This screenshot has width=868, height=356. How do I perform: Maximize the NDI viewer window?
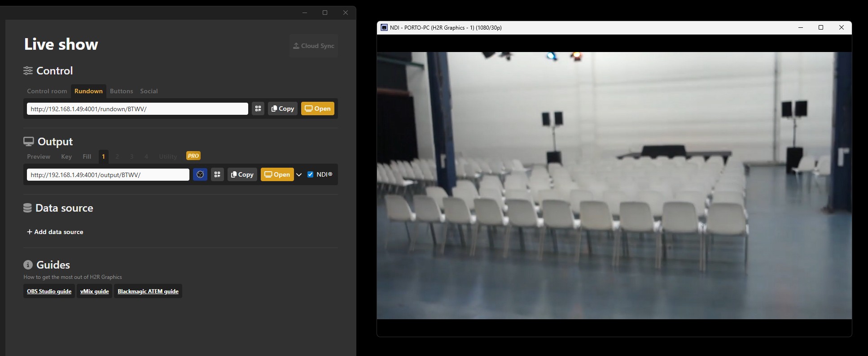pyautogui.click(x=821, y=27)
